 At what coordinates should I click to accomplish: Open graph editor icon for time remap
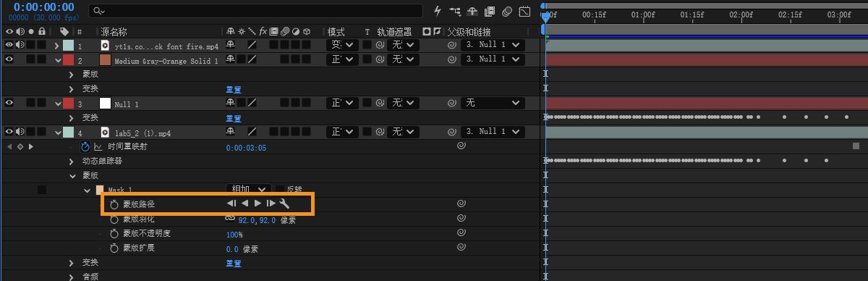98,146
